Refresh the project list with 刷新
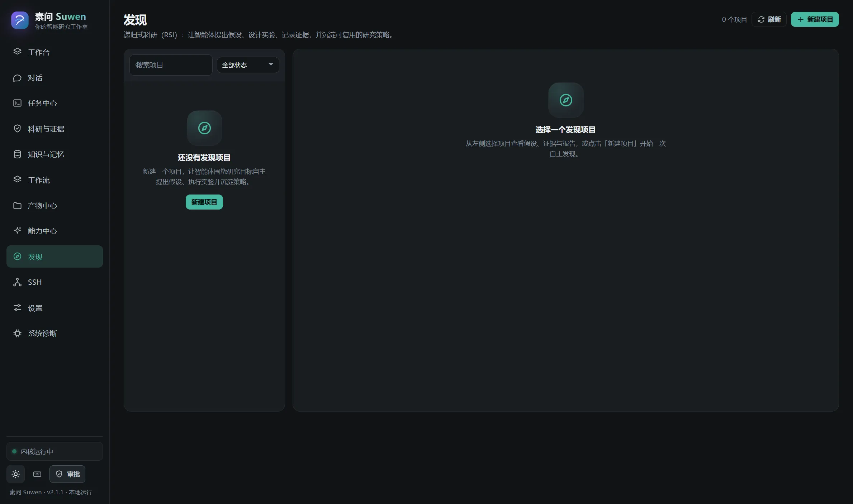Screen dimensions: 853x504 (769, 19)
